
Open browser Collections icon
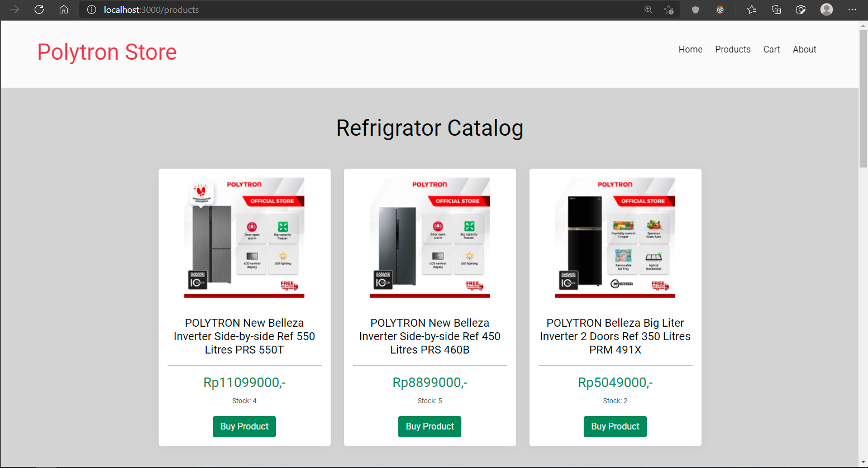tap(776, 9)
